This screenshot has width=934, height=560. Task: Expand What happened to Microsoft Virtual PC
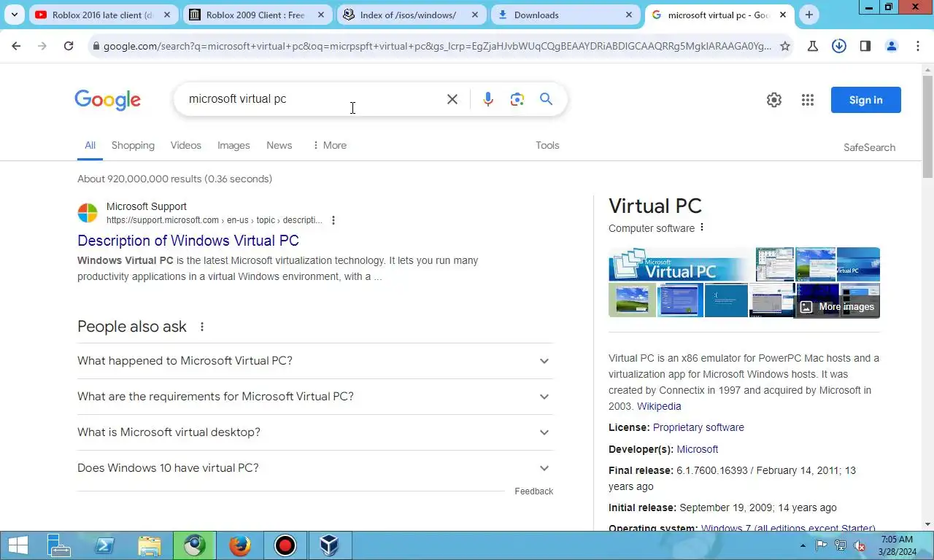(315, 361)
